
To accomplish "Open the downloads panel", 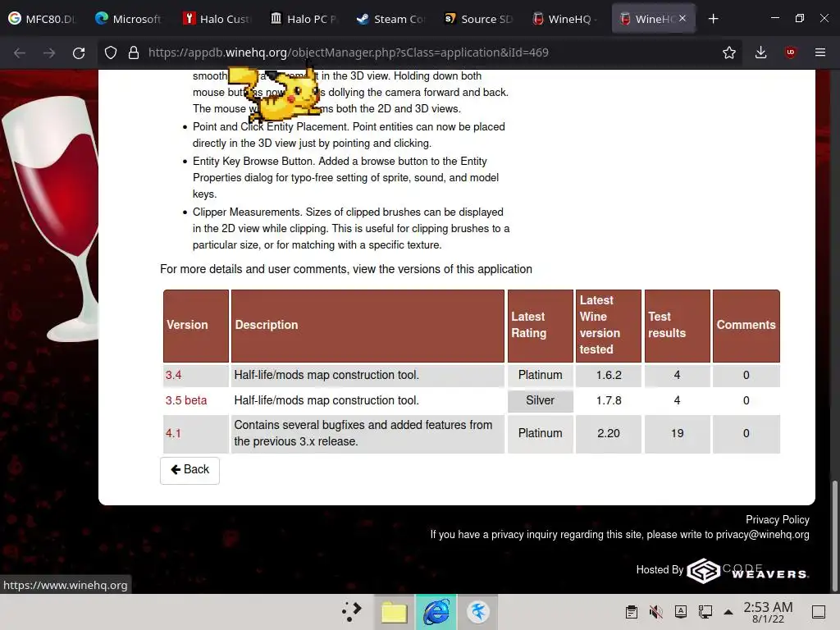I will (760, 52).
